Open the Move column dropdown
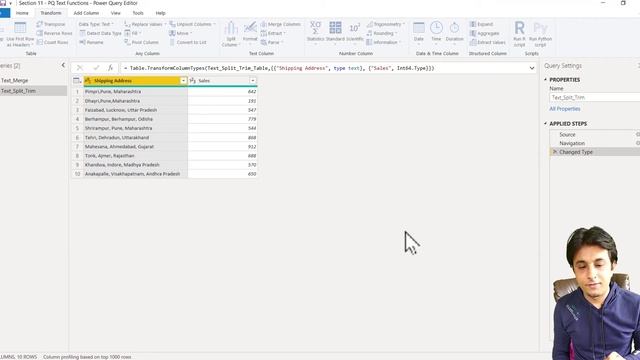640x360 pixels. coord(180,33)
